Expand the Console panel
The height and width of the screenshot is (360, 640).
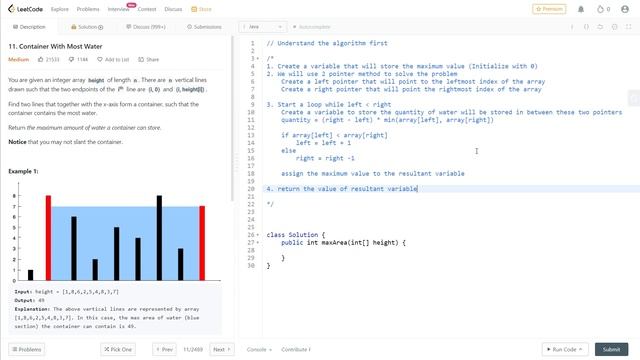pyautogui.click(x=259, y=349)
